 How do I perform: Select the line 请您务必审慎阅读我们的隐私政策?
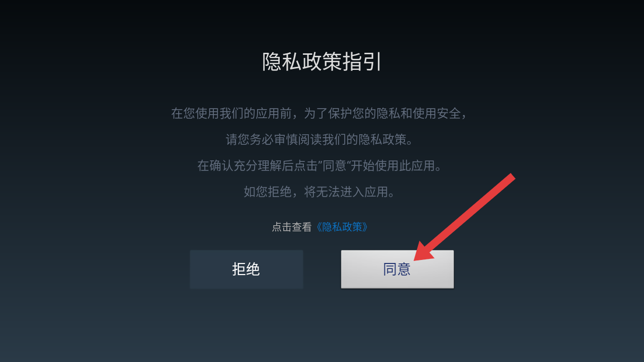coord(320,139)
